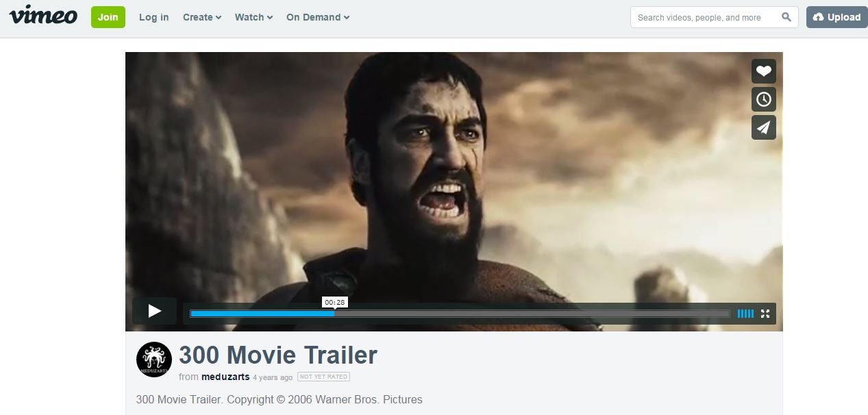Click the green Join button
The height and width of the screenshot is (415, 868).
coord(108,17)
